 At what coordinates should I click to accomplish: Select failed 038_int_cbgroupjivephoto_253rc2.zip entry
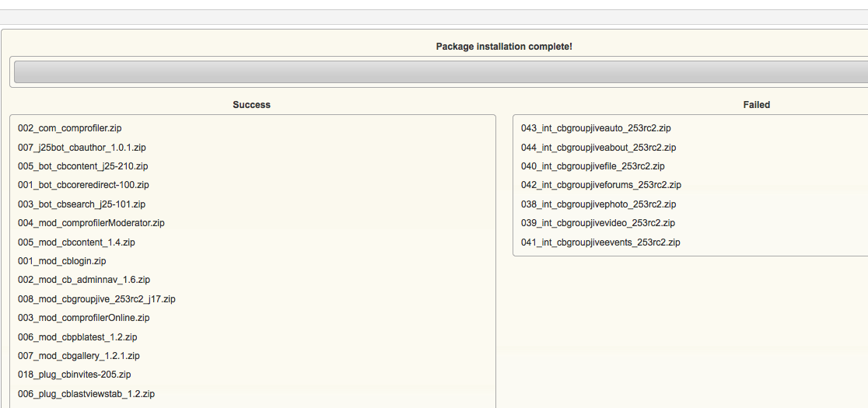[598, 204]
